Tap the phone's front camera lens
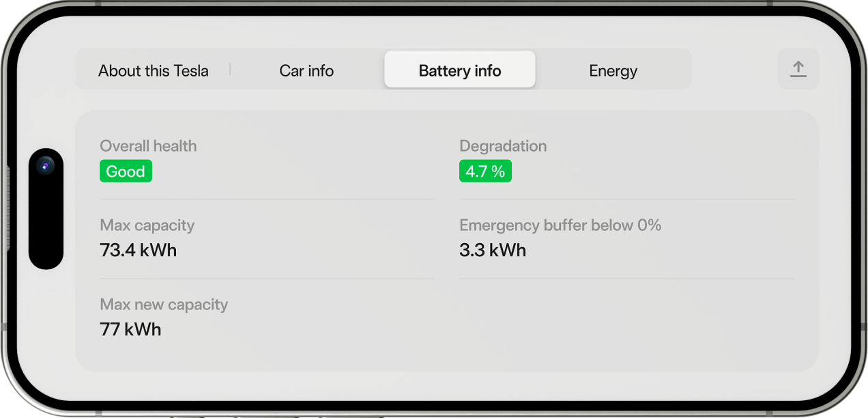Image resolution: width=868 pixels, height=418 pixels. pos(46,165)
